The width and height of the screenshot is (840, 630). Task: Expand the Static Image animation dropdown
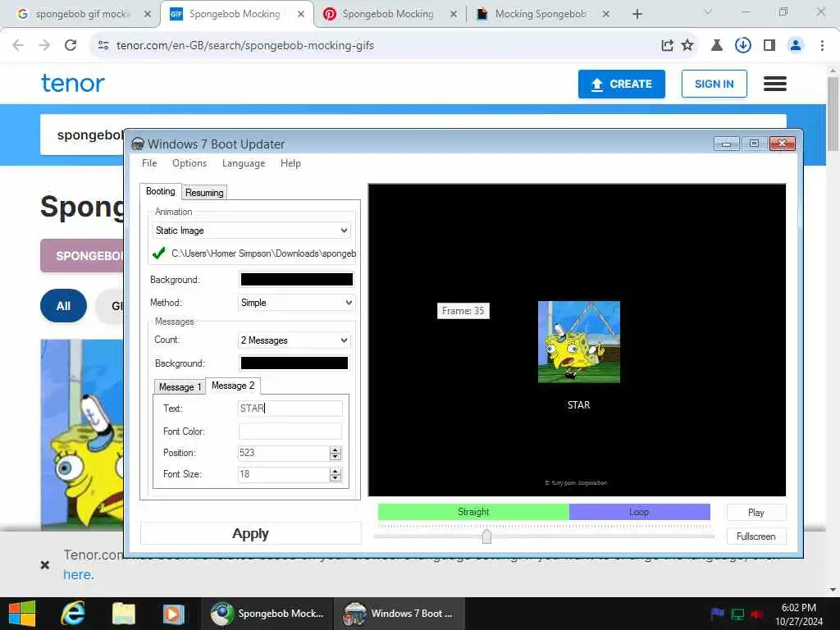[251, 231]
